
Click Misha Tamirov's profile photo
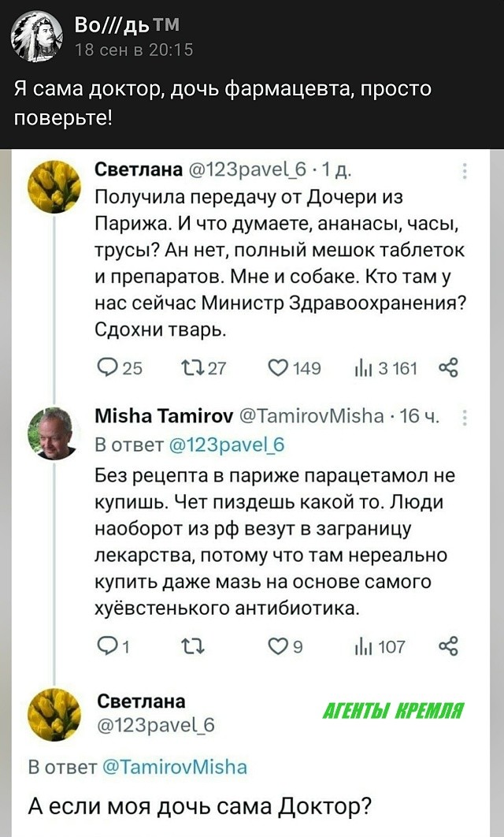(54, 433)
